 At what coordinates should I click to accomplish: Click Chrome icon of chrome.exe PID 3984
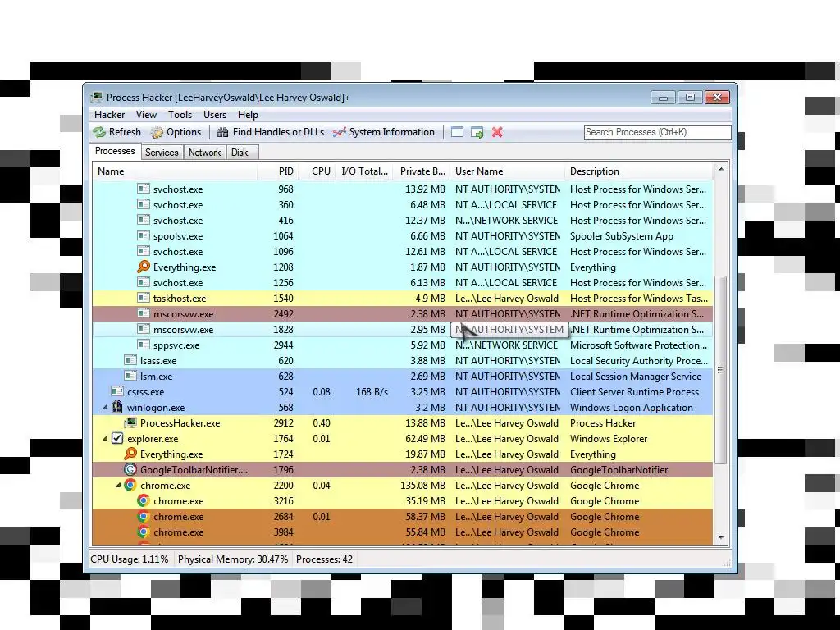(143, 532)
